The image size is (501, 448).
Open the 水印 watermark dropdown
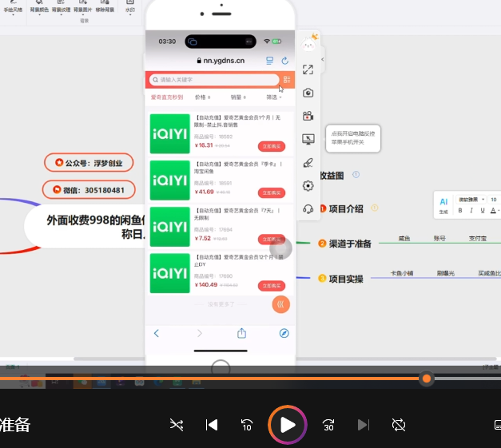tap(130, 10)
